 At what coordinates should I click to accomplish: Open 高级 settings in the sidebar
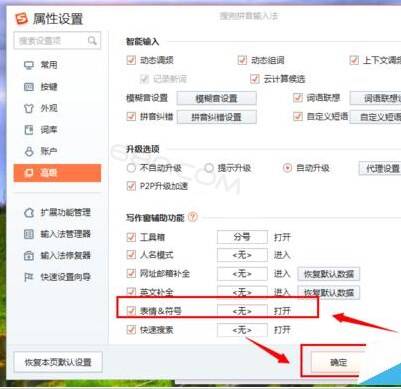pyautogui.click(x=57, y=173)
